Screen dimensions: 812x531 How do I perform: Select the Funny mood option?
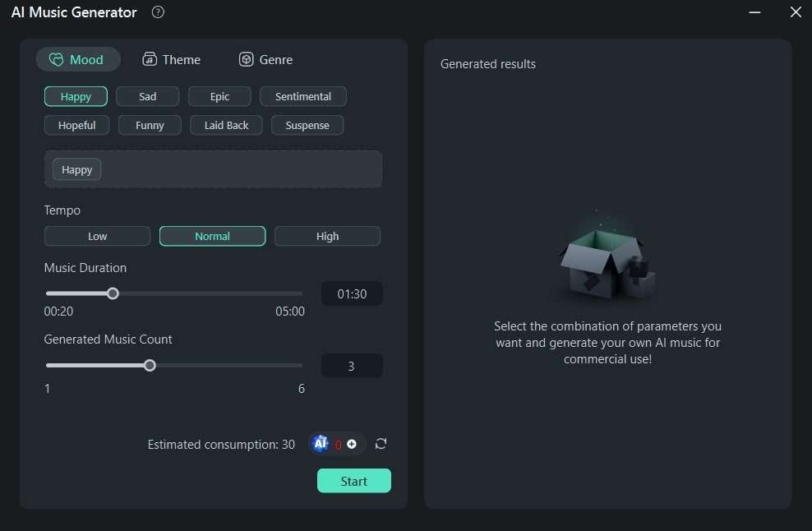coord(150,126)
